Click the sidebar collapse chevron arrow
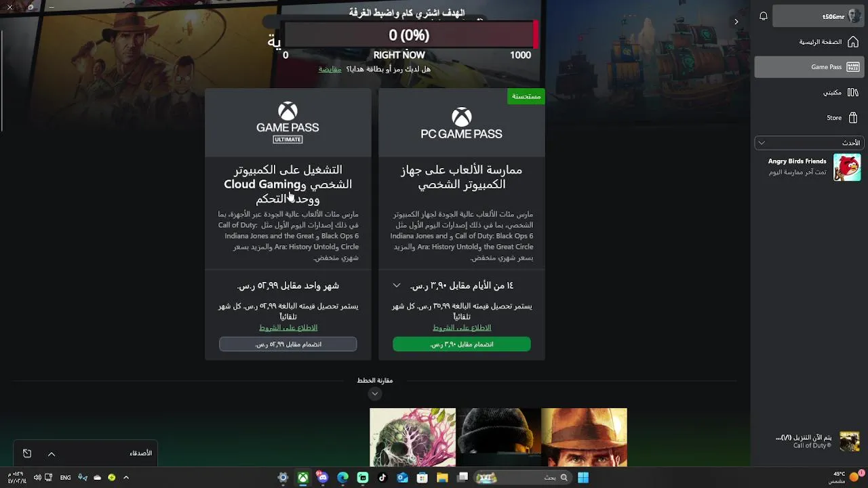Screen dimensions: 868x488 tap(736, 22)
